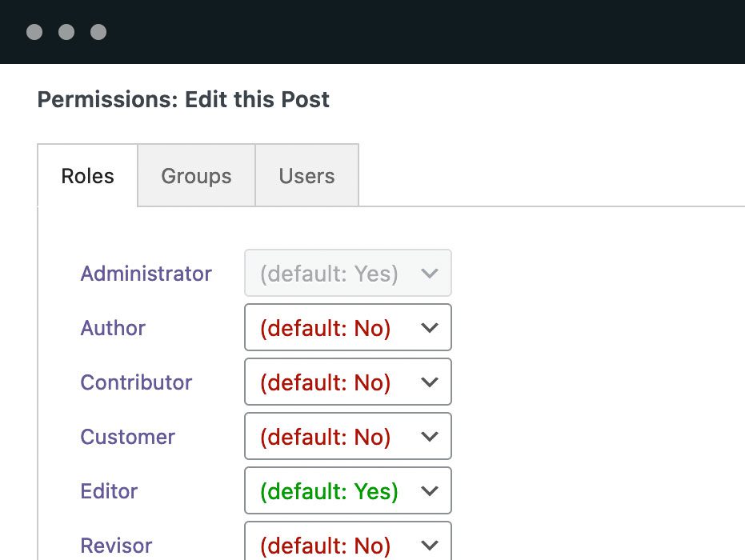
Task: Switch to the Users tab
Action: [x=306, y=176]
